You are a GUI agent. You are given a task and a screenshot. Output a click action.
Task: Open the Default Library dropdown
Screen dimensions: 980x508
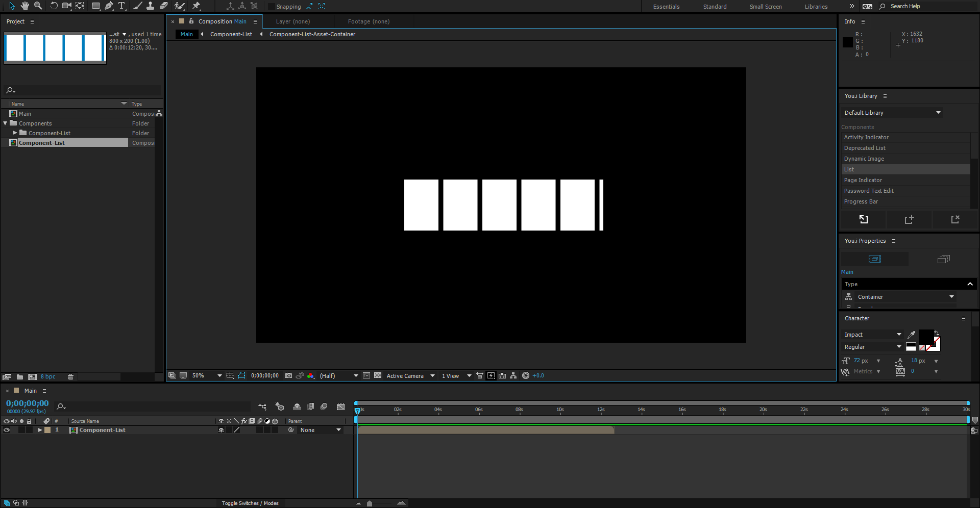click(x=892, y=113)
